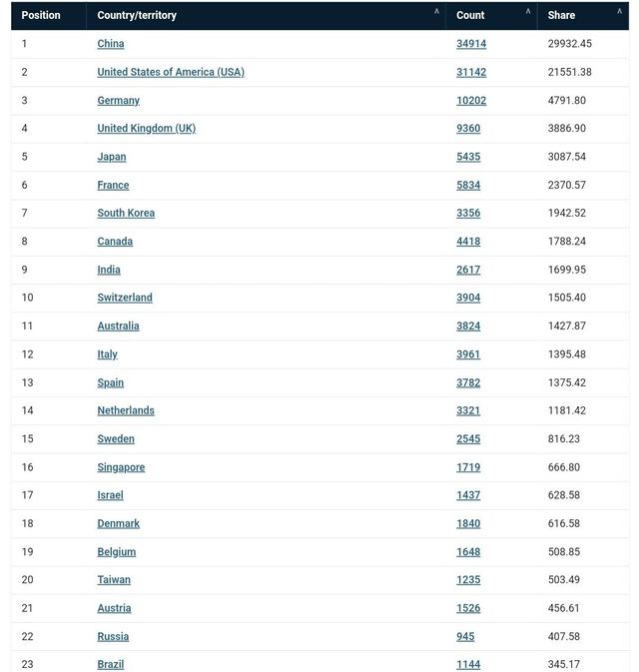Open China's count 34914 link
Screen dimensions: 639x672
[x=471, y=44]
